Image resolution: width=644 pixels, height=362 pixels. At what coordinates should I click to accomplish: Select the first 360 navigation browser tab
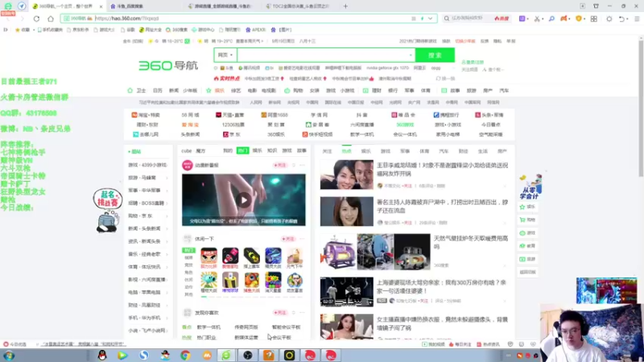click(68, 6)
